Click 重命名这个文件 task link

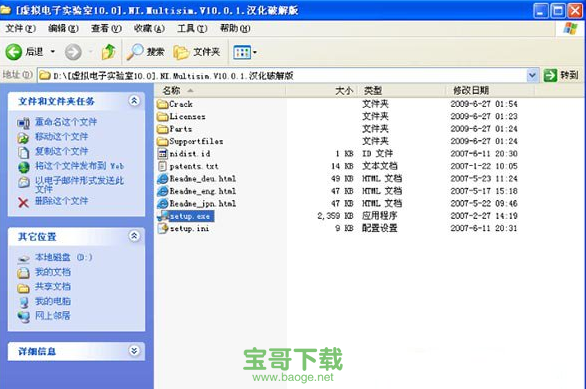(66, 121)
